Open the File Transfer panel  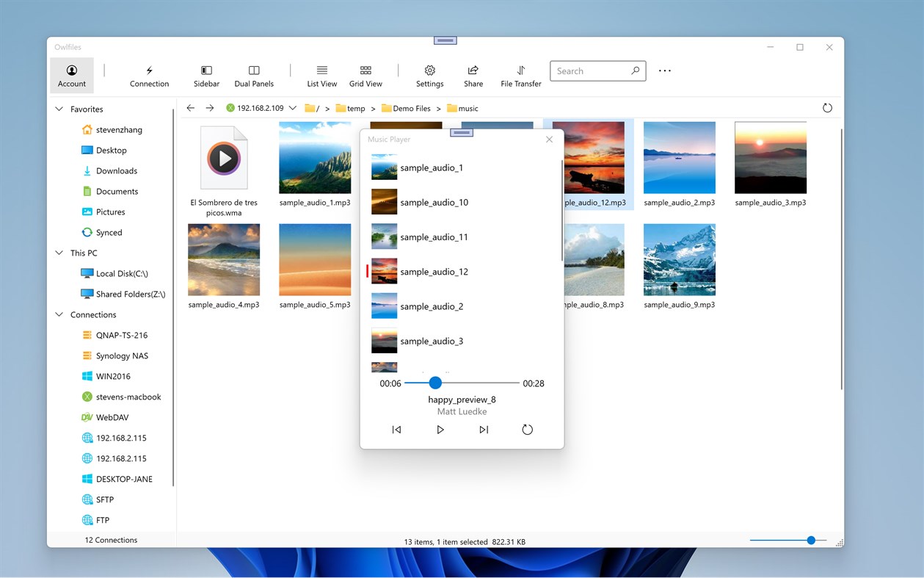click(520, 74)
